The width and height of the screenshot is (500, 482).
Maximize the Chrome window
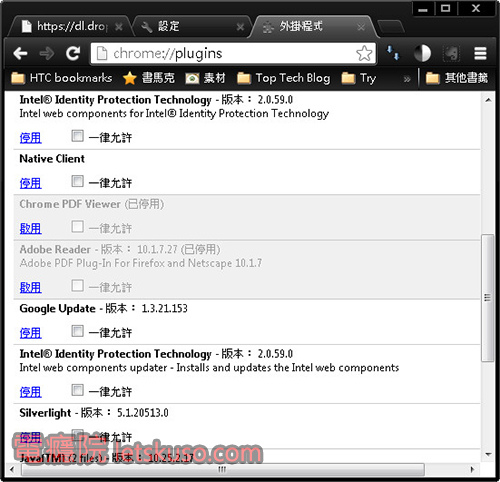(x=446, y=9)
